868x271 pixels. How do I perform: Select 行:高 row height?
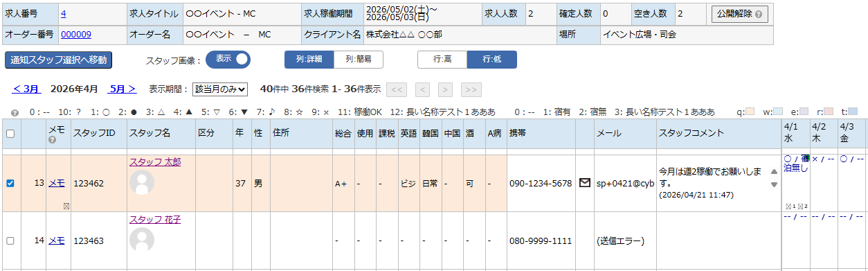(x=442, y=60)
